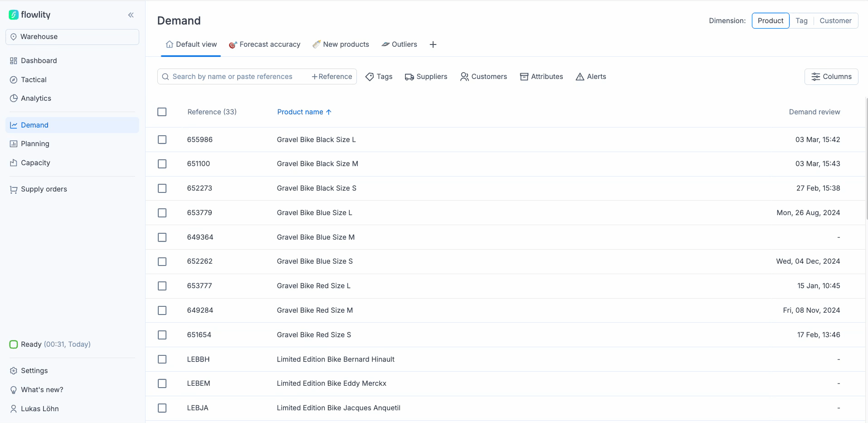This screenshot has height=423, width=868.
Task: Switch Dimension to Customer
Action: (835, 20)
